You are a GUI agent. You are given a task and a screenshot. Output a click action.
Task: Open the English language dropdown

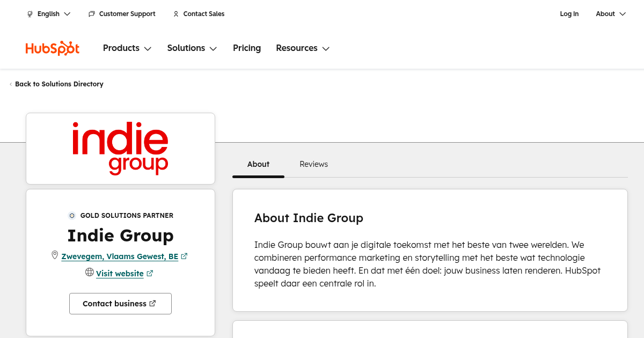pyautogui.click(x=49, y=14)
